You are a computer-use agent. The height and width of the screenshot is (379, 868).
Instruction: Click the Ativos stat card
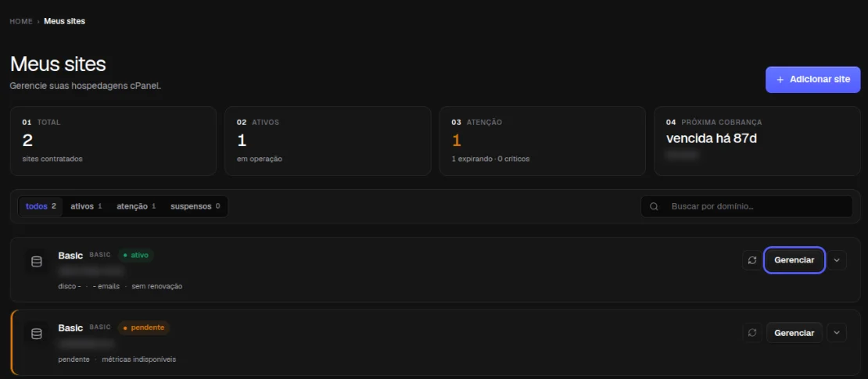tap(328, 141)
